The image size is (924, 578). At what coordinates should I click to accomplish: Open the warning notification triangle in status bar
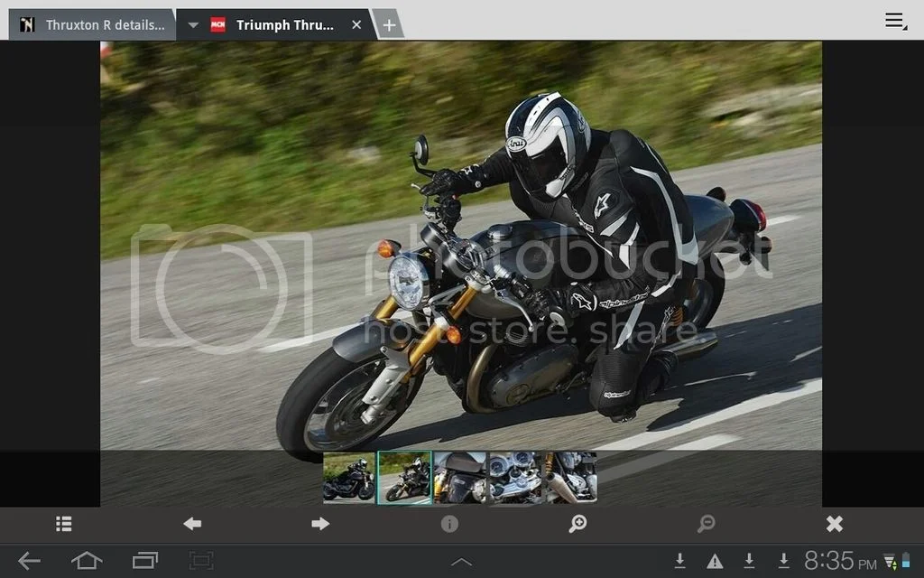point(715,562)
